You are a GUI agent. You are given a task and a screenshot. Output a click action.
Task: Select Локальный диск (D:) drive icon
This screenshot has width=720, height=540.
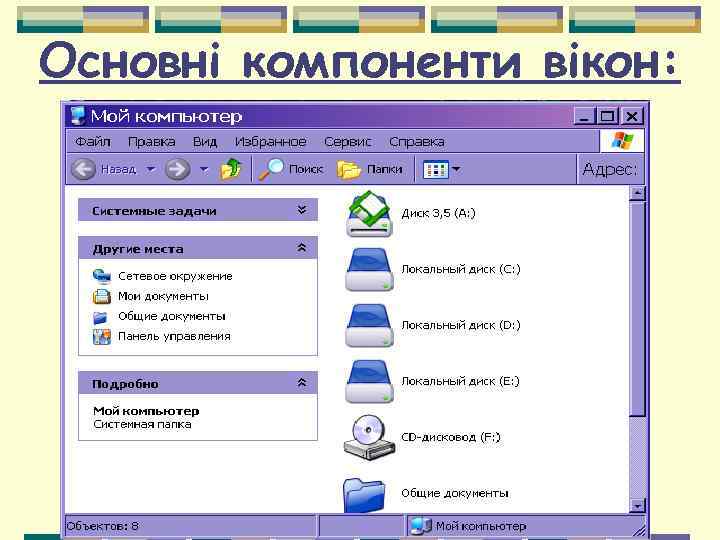[x=369, y=325]
